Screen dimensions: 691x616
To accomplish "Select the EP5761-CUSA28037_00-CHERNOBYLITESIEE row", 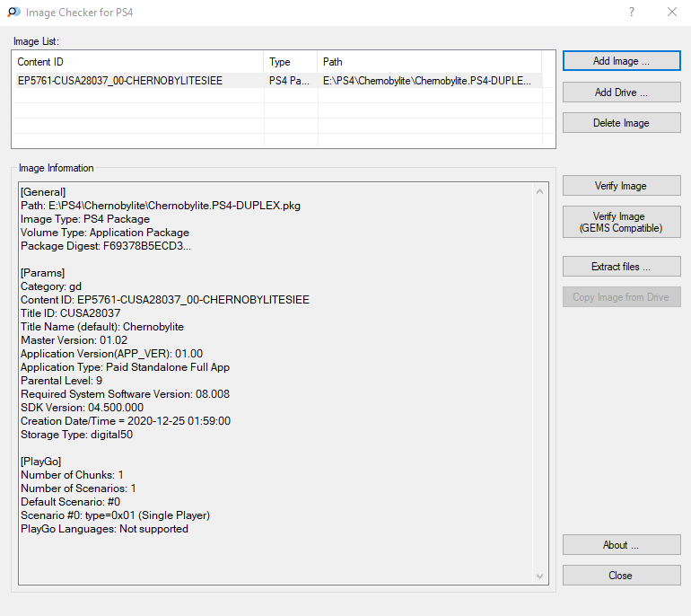I will [x=277, y=81].
